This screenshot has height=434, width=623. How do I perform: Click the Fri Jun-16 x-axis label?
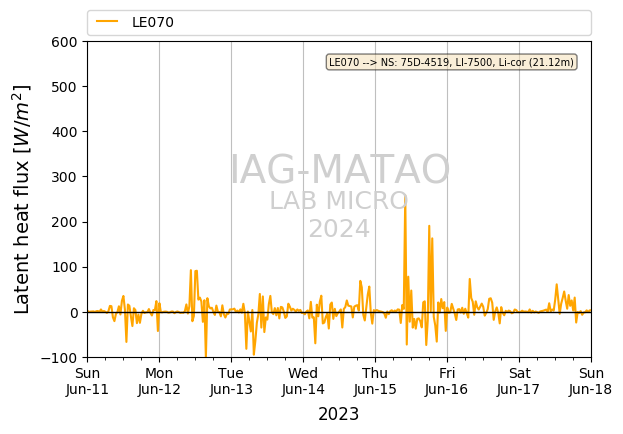click(447, 381)
